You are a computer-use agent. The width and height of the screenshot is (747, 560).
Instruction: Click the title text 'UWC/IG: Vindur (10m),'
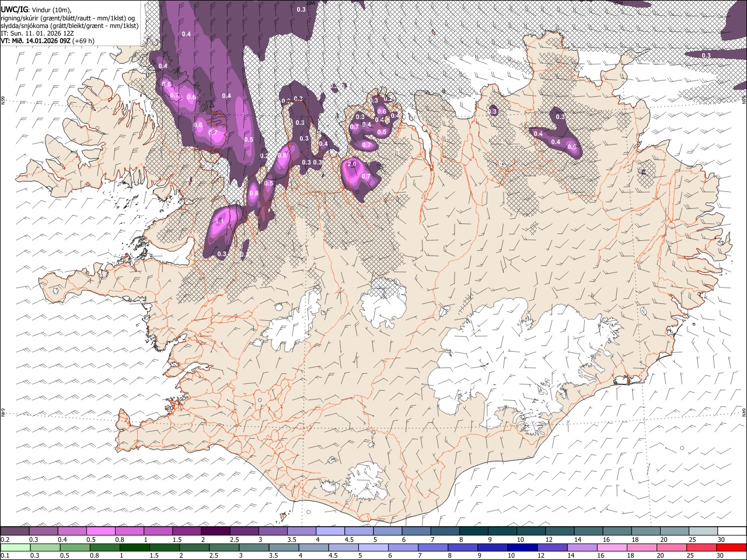point(36,9)
